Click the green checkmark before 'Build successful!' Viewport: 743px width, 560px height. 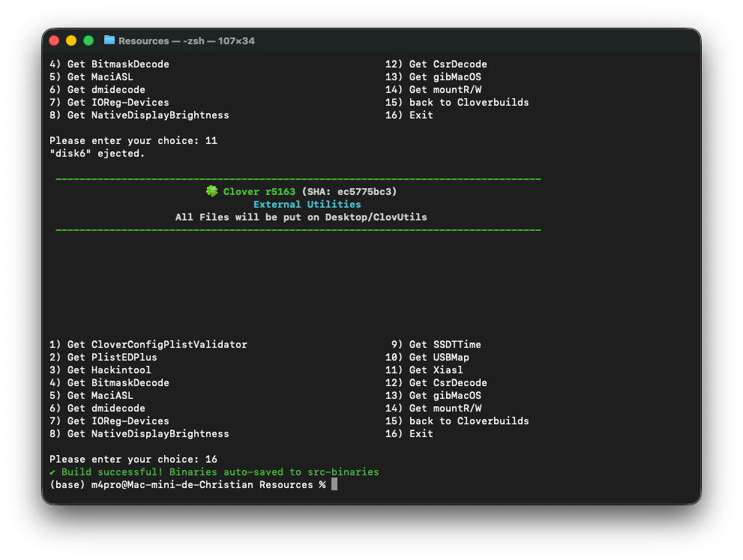click(52, 472)
